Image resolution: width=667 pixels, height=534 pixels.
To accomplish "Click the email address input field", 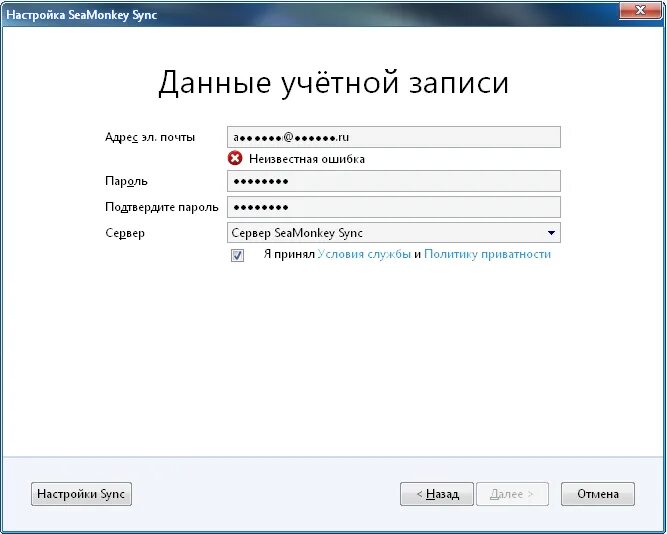I will pos(393,137).
